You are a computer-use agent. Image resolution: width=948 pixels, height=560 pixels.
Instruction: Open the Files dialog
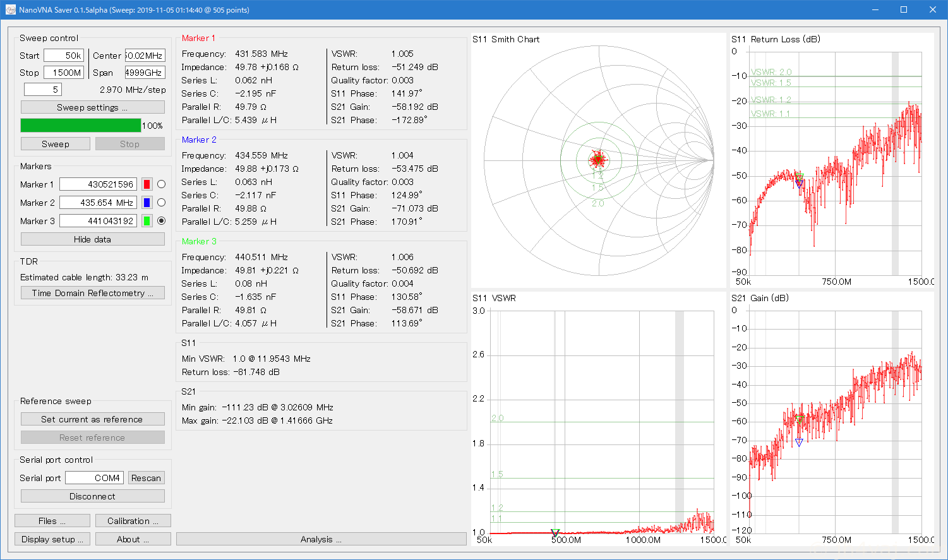[x=52, y=521]
